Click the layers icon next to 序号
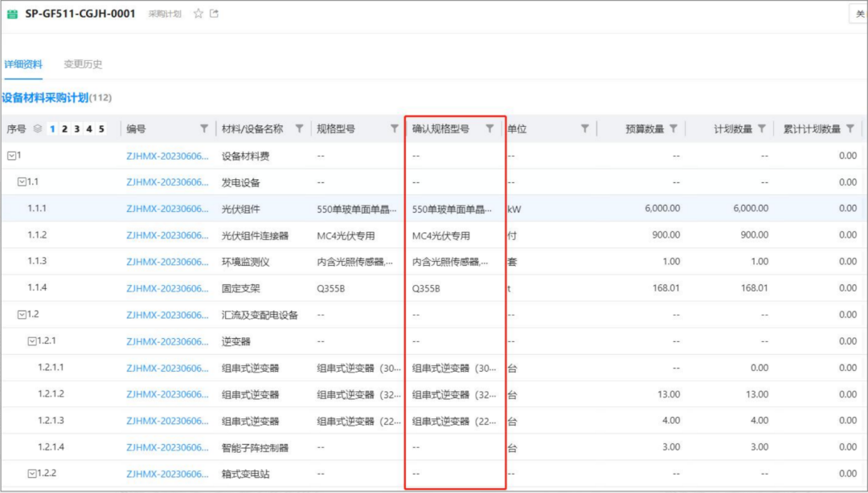The image size is (868, 493). pos(38,128)
